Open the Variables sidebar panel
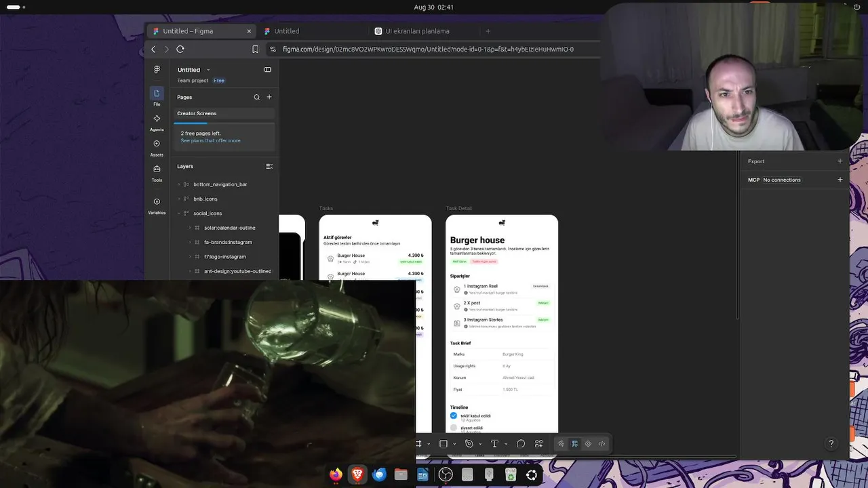 coord(157,205)
